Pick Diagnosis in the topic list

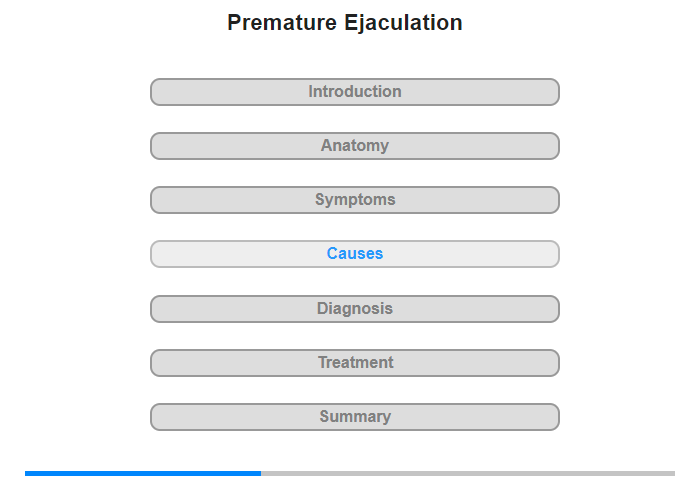(354, 309)
